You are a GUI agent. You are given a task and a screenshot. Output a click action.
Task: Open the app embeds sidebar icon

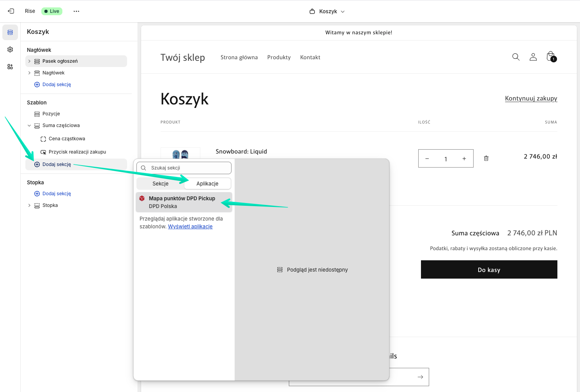[10, 67]
